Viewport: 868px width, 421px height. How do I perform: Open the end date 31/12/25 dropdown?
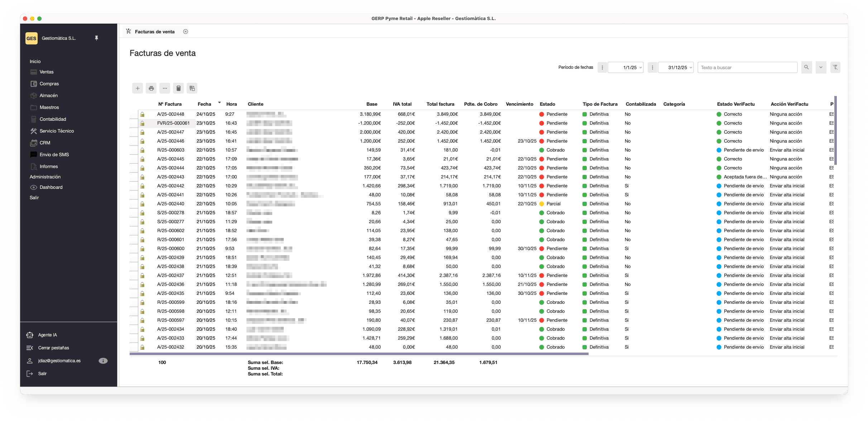coord(691,68)
